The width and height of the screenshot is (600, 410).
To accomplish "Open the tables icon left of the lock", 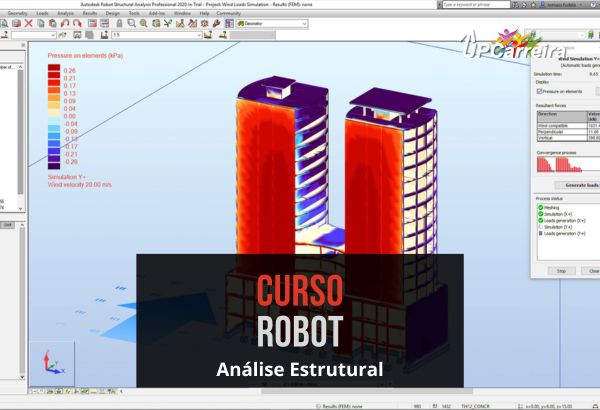I will [x=104, y=24].
